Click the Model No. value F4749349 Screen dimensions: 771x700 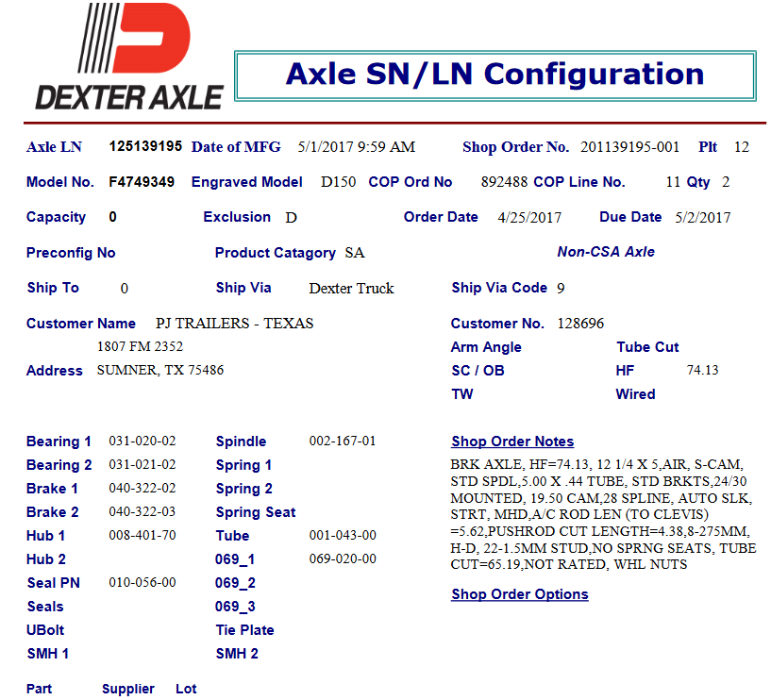tap(142, 182)
